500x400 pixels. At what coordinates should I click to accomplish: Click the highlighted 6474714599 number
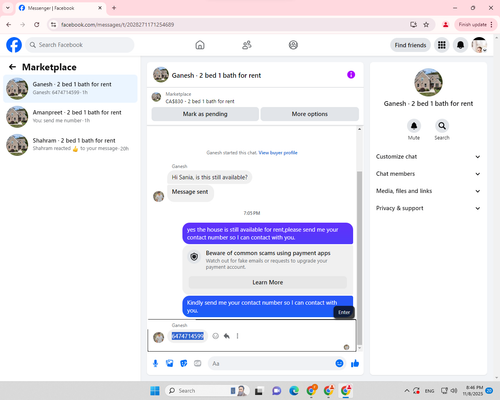pyautogui.click(x=188, y=336)
